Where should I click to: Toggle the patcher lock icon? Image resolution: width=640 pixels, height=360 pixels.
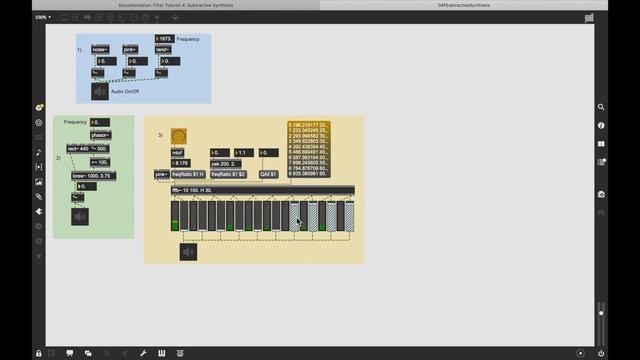tap(38, 353)
